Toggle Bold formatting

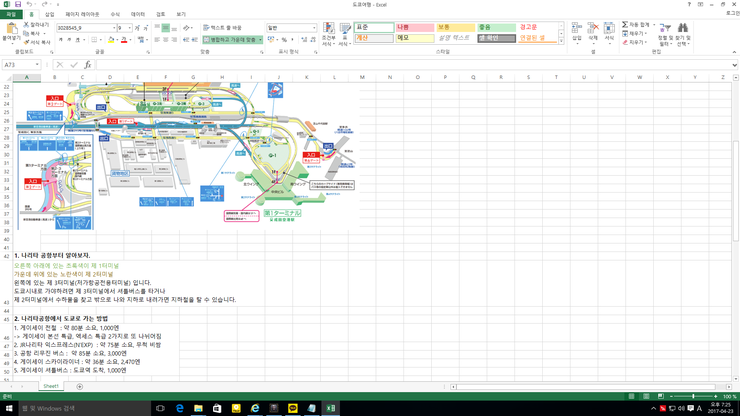point(61,40)
